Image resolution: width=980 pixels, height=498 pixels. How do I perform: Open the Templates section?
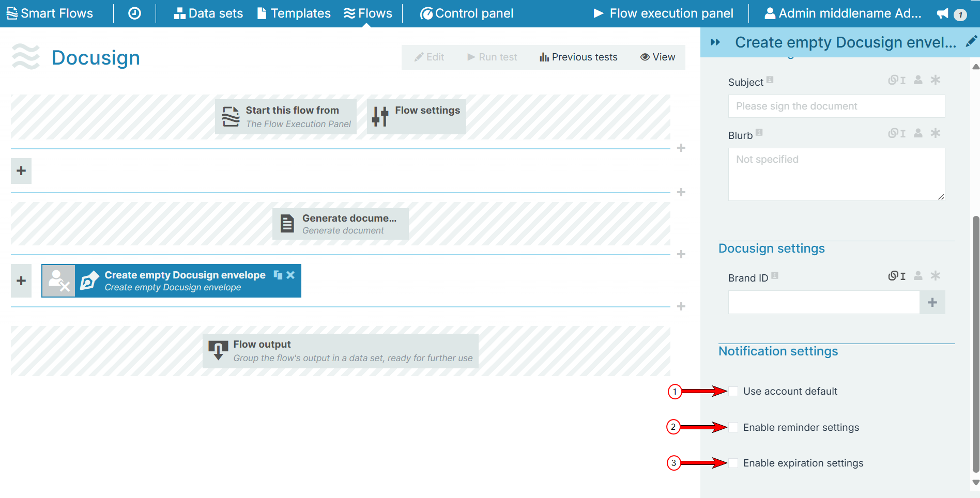[x=294, y=13]
